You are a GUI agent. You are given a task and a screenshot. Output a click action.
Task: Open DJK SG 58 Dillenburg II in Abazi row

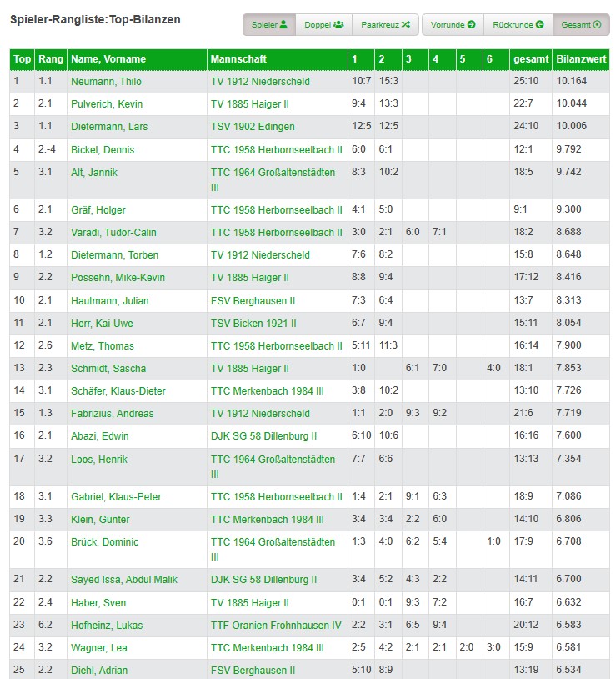tap(263, 436)
